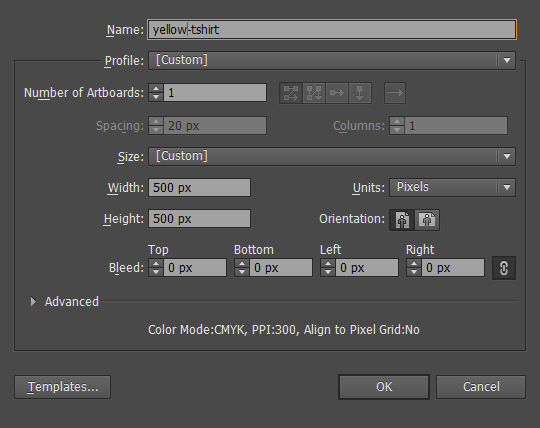
Task: Select Grid by Row artboard layout icon
Action: coord(291,93)
